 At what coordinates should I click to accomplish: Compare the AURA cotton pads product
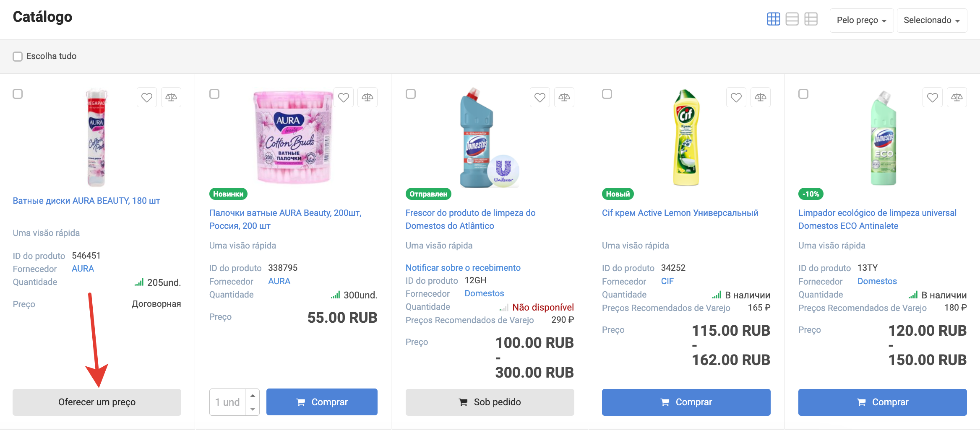(171, 98)
